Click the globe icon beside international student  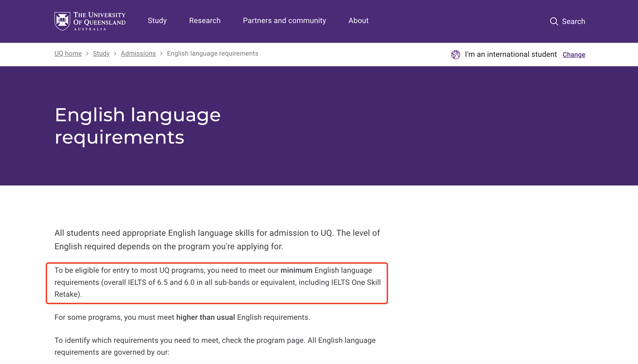[455, 54]
